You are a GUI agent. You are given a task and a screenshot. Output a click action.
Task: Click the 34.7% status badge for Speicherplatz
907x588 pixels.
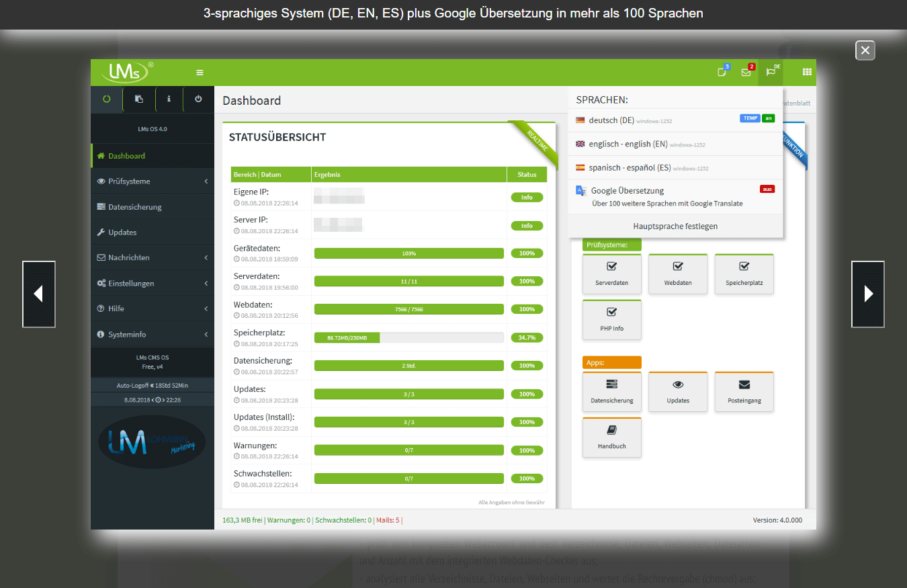click(527, 337)
